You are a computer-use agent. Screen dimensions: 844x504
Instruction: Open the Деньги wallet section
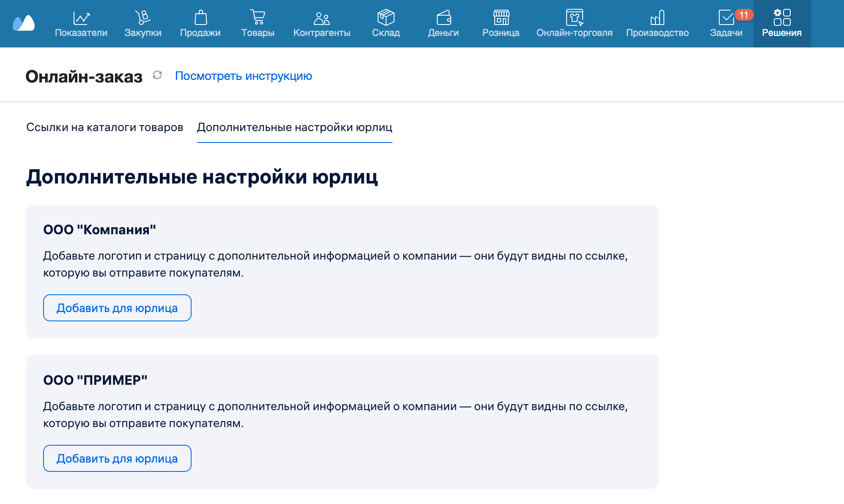[x=443, y=23]
